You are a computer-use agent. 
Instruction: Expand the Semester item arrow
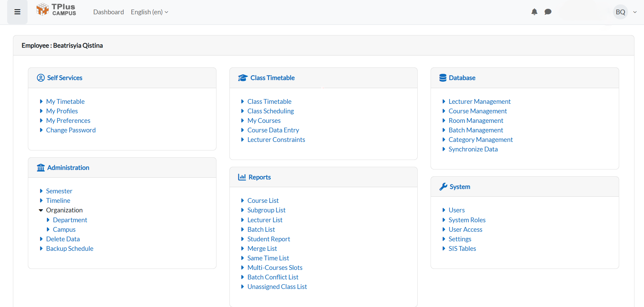[x=41, y=191]
